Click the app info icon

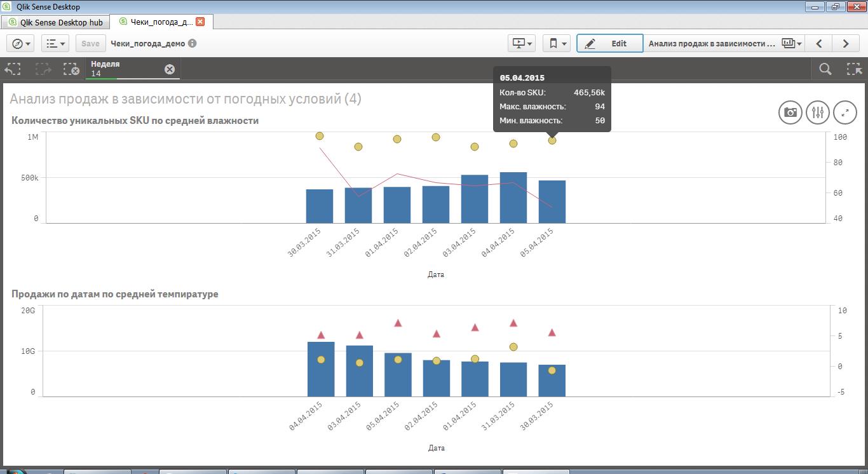coord(192,44)
